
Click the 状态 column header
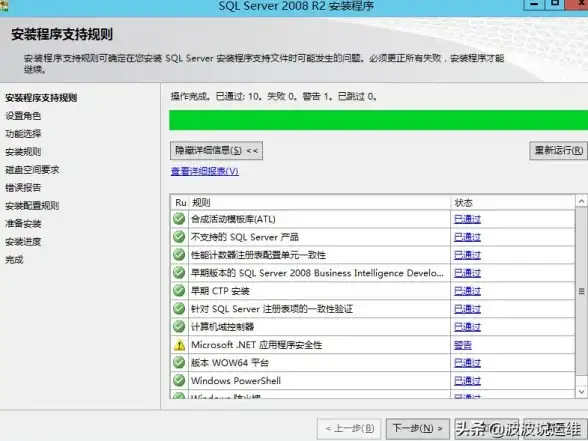pos(513,202)
